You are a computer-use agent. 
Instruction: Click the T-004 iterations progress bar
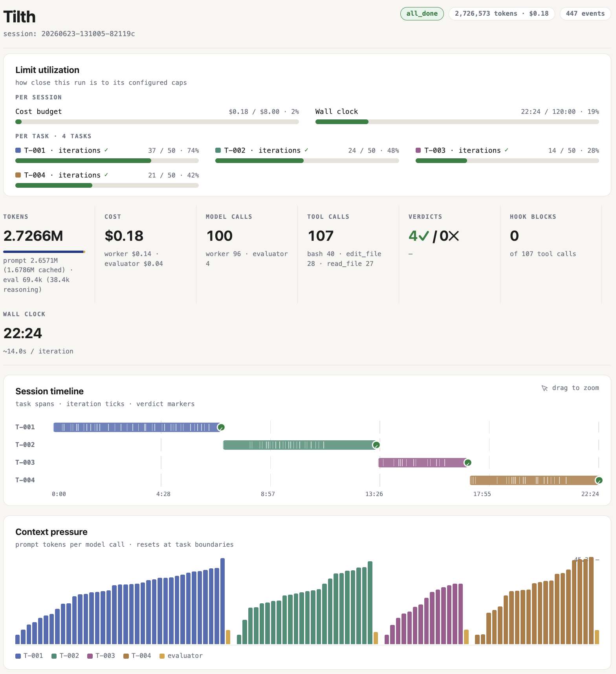tap(107, 185)
